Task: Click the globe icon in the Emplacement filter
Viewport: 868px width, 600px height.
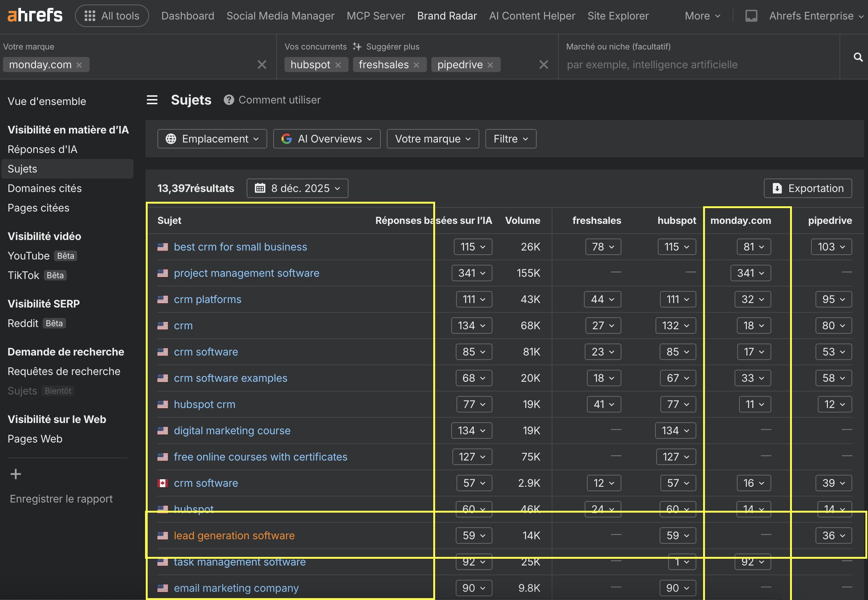Action: pos(172,138)
